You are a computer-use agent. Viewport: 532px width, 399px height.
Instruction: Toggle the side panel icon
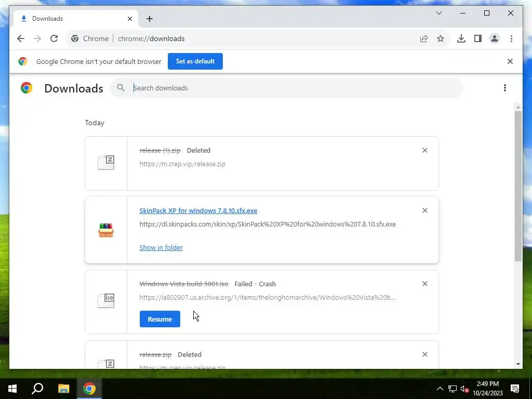478,38
